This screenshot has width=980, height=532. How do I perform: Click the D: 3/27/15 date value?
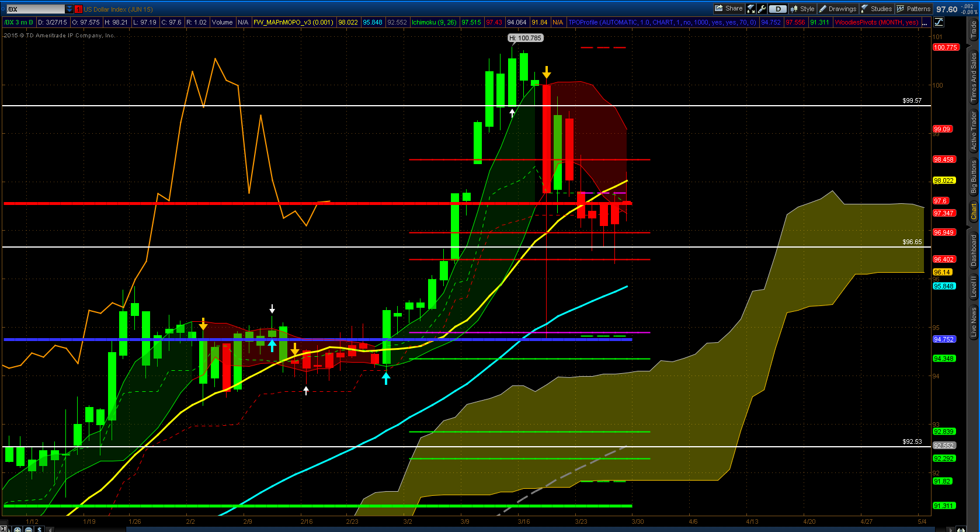point(53,22)
